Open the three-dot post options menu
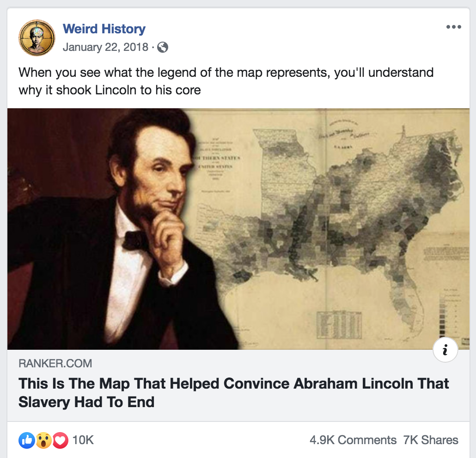The height and width of the screenshot is (458, 476). 453,27
